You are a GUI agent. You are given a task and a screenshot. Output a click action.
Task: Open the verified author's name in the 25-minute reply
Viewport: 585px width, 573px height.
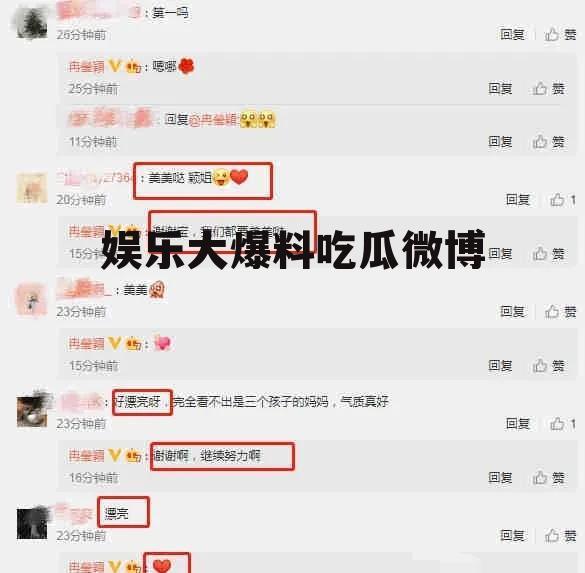pyautogui.click(x=87, y=67)
